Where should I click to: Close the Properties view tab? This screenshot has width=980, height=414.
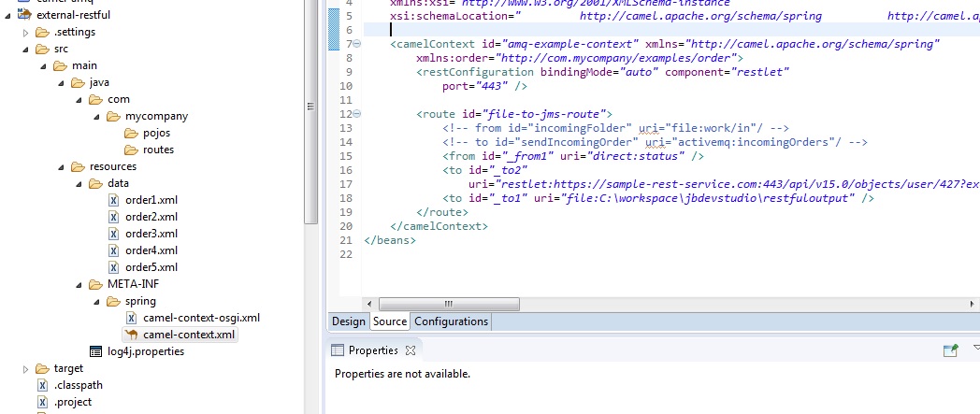410,350
